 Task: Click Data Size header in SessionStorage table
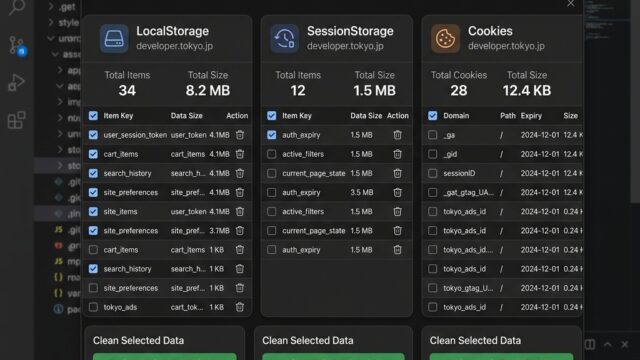[366, 116]
